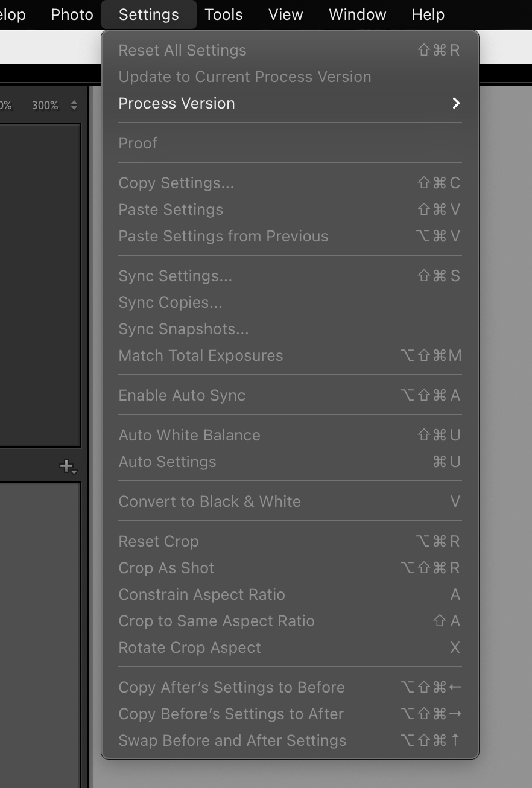Screen dimensions: 532x788
Task: Choose Reset Crop
Action: pyautogui.click(x=159, y=541)
